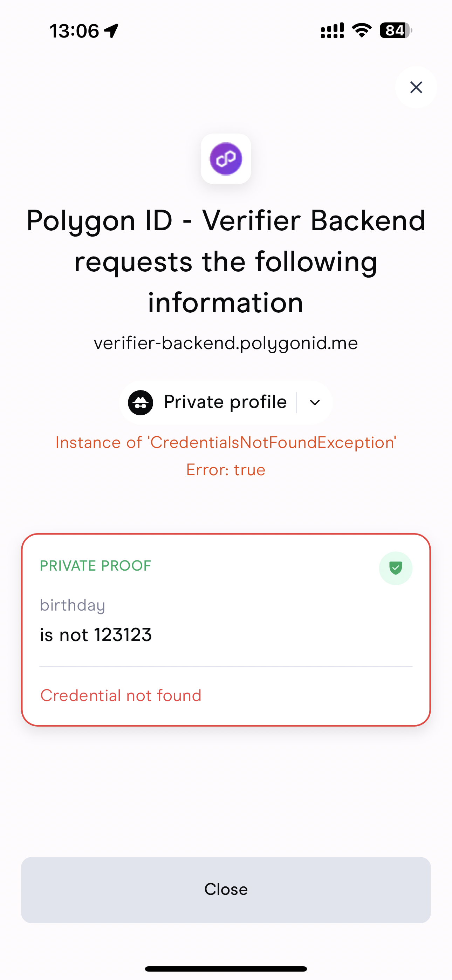Expand the Private profile chevron arrow
This screenshot has width=452, height=980.
coord(315,402)
